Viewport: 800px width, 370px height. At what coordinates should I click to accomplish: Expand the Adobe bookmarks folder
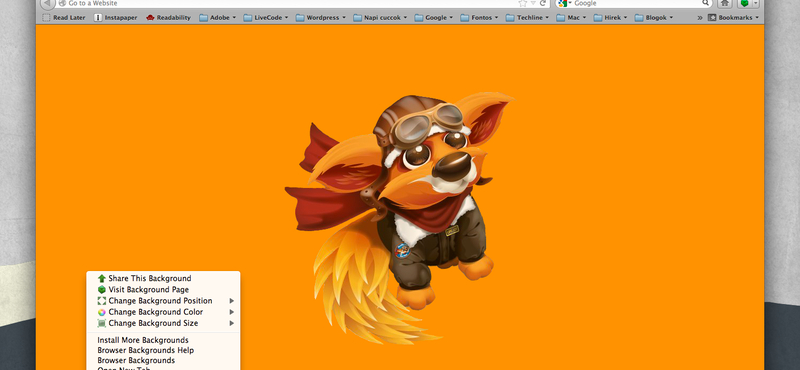pos(218,17)
